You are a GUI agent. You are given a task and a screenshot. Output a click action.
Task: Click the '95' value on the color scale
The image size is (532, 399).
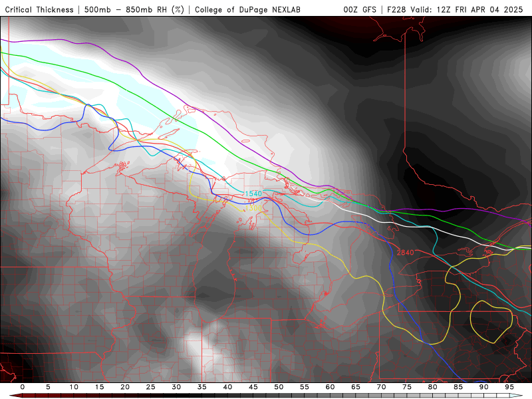[x=509, y=387]
